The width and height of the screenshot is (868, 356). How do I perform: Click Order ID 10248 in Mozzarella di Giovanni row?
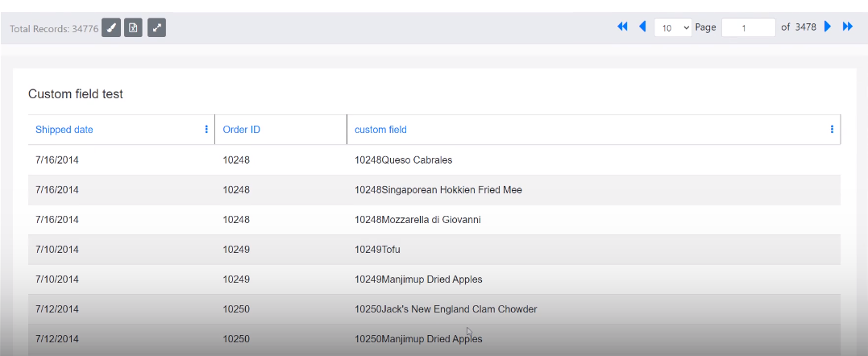point(236,220)
